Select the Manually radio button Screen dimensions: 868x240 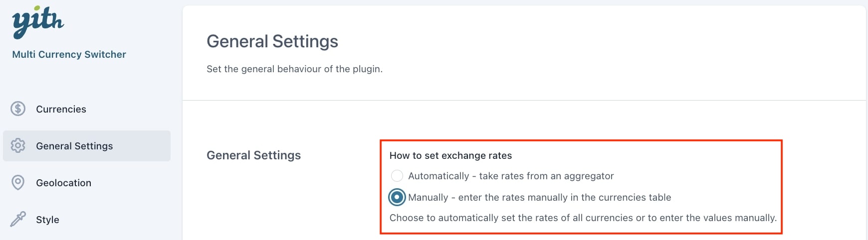click(397, 197)
